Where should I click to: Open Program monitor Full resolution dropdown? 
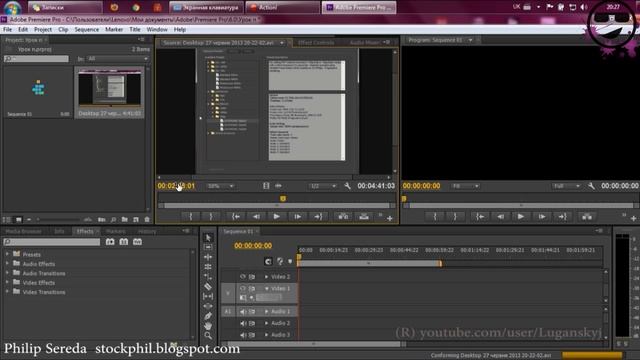[567, 186]
